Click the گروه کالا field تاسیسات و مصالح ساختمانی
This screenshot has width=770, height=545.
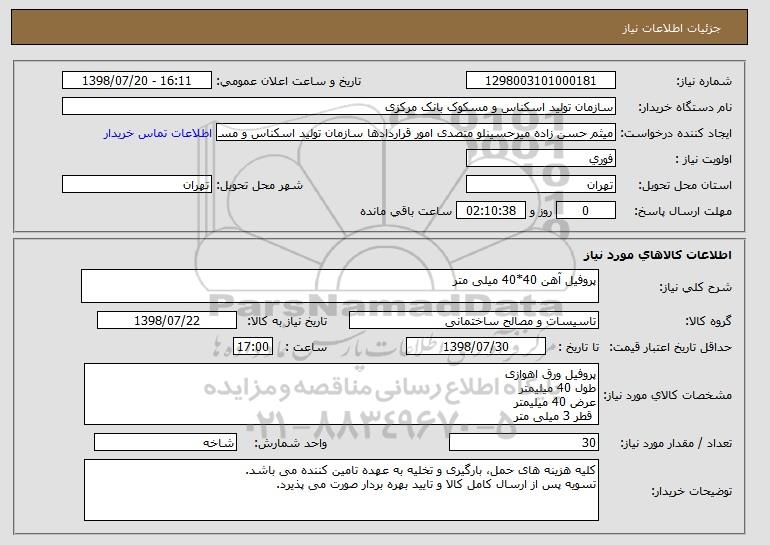coord(474,321)
